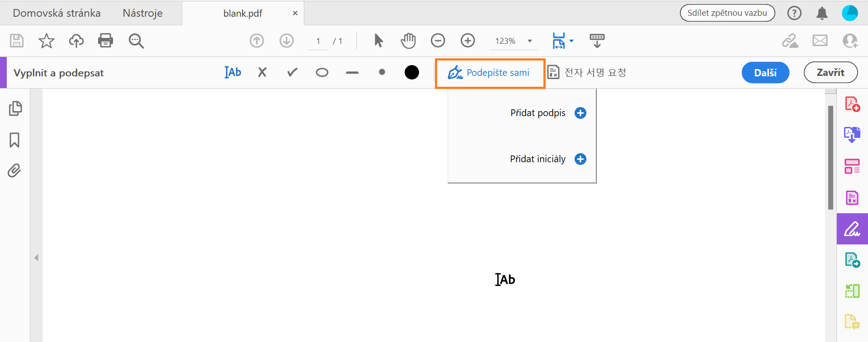Screen dimensions: 868x342
Task: Go to next page arrow
Action: (x=287, y=41)
